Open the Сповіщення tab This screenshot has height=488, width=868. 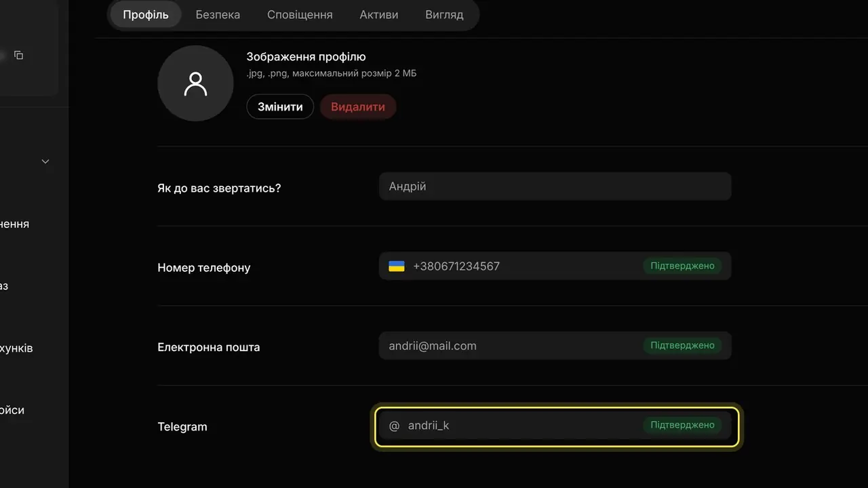pos(300,14)
